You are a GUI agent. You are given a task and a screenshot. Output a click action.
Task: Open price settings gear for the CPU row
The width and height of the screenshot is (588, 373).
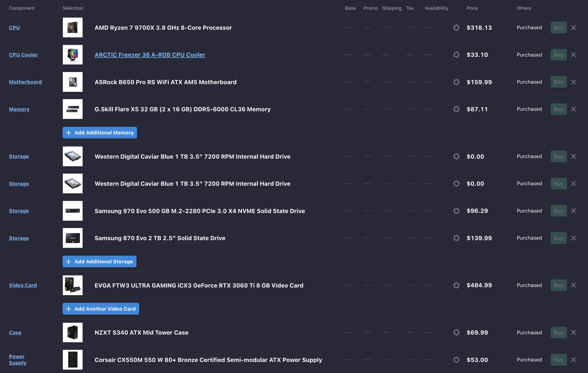pos(456,28)
